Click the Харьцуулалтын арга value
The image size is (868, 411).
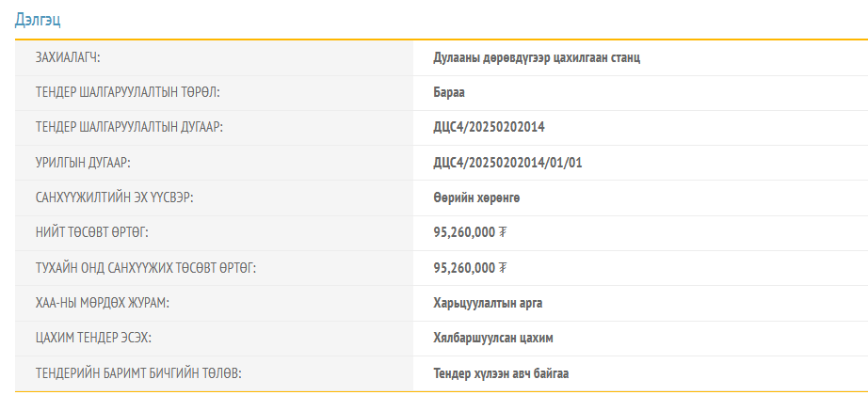click(x=488, y=303)
